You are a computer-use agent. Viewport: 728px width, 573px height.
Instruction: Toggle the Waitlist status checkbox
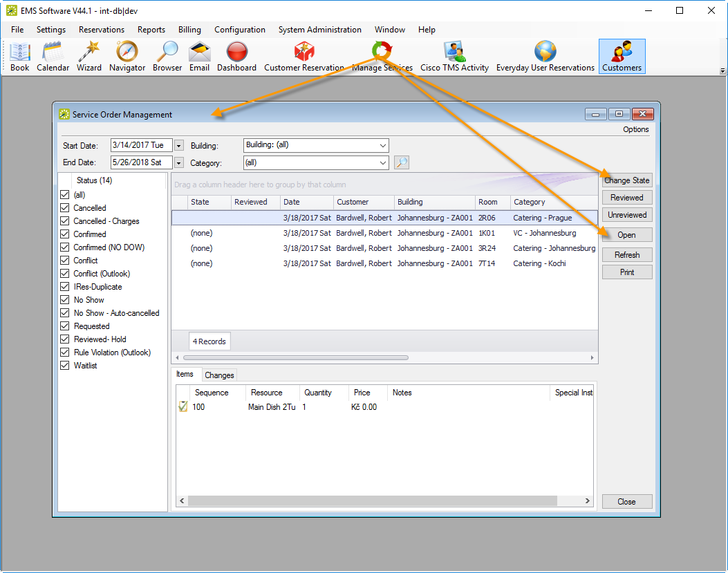point(65,366)
